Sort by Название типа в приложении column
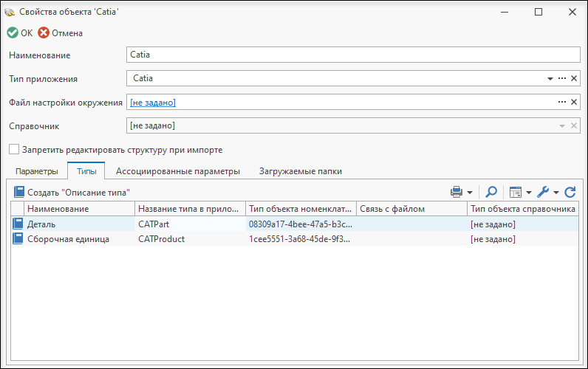 pyautogui.click(x=190, y=209)
